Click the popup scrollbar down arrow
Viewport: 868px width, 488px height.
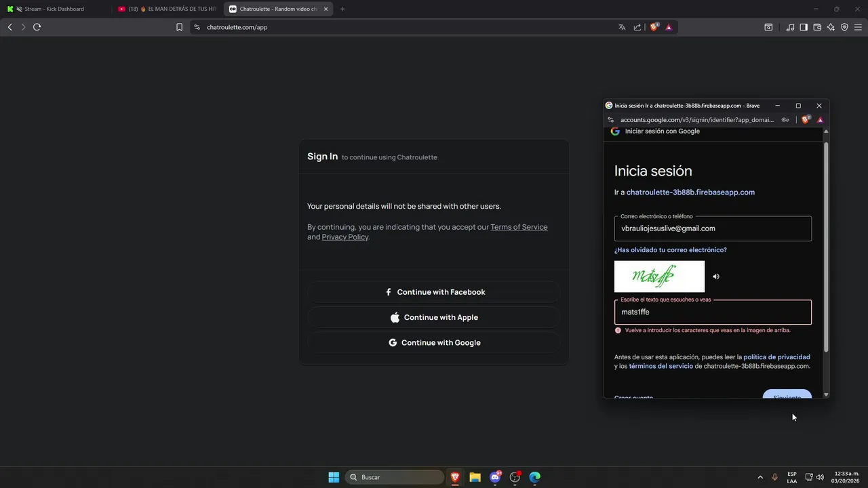click(825, 394)
